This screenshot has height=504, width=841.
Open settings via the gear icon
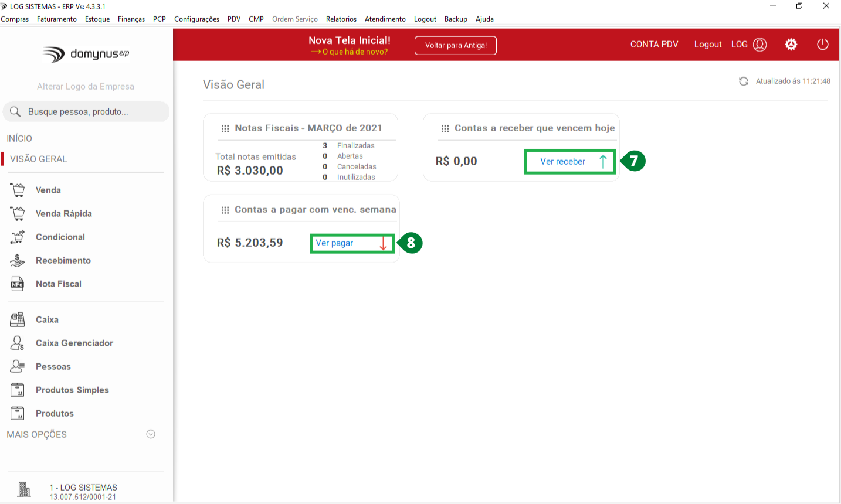(791, 45)
